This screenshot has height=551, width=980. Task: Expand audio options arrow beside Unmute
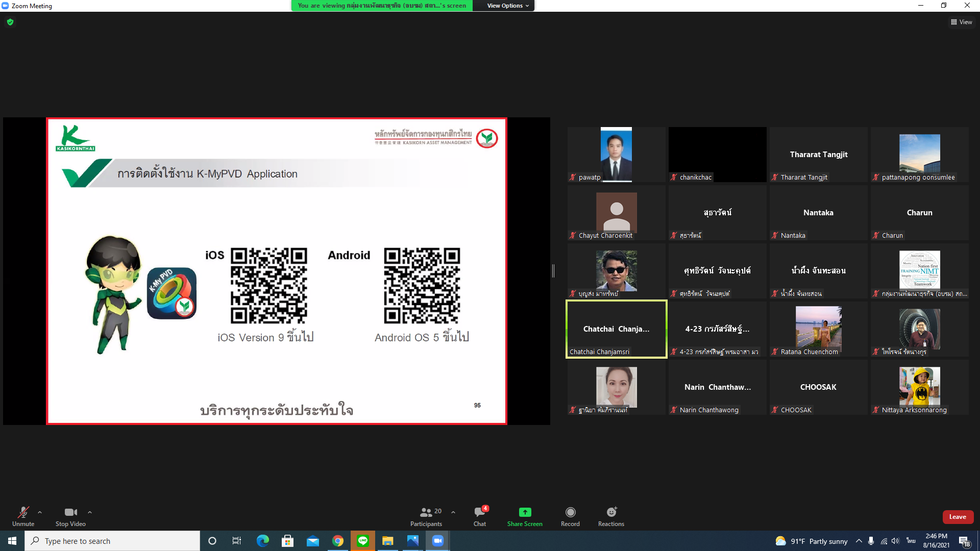click(x=40, y=512)
